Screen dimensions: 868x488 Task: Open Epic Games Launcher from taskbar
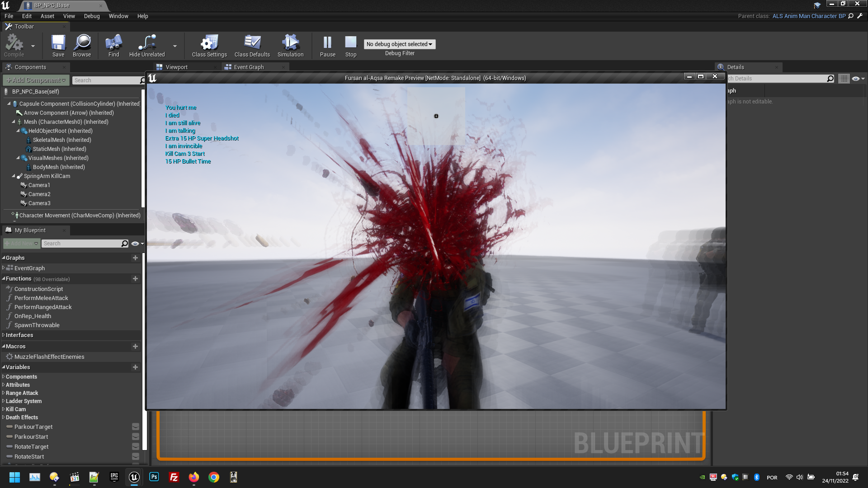click(114, 477)
